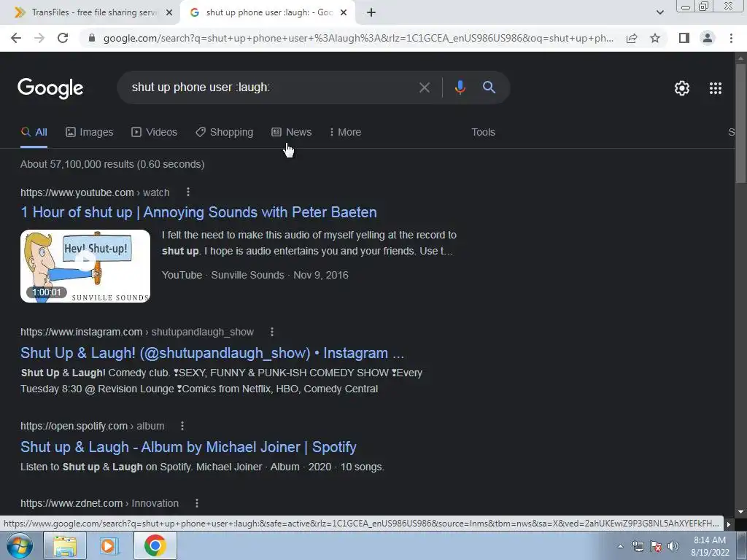747x560 pixels.
Task: Click the instagram.com shutupandlaugh_show URL text
Action: pos(137,332)
